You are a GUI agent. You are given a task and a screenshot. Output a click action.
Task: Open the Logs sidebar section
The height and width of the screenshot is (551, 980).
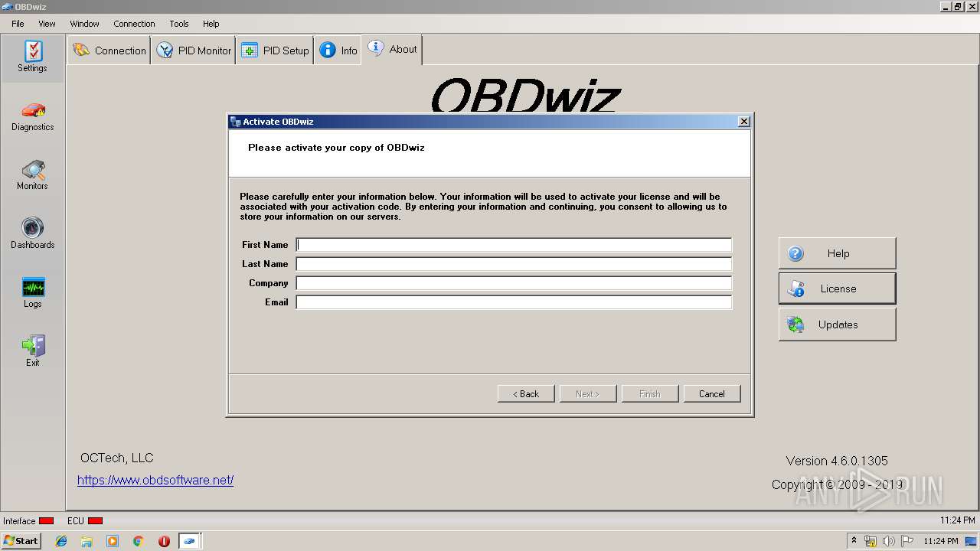[32, 294]
